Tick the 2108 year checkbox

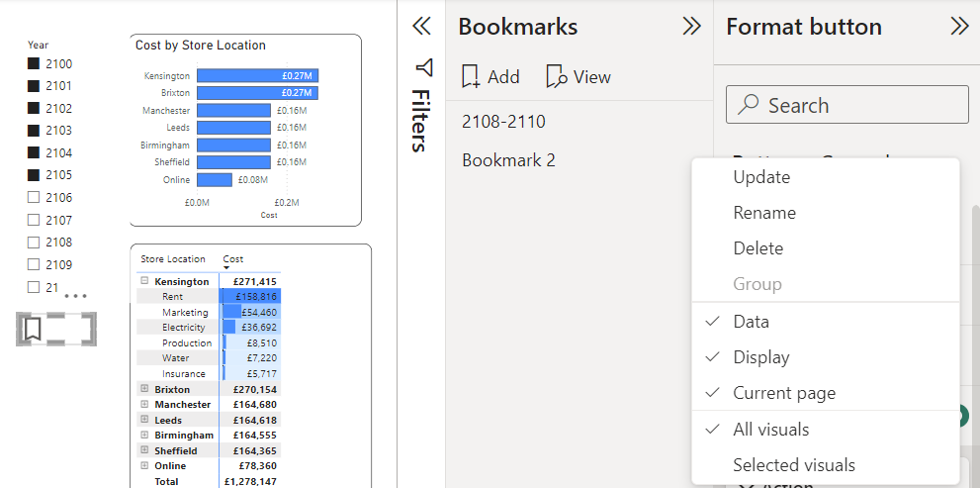(34, 243)
